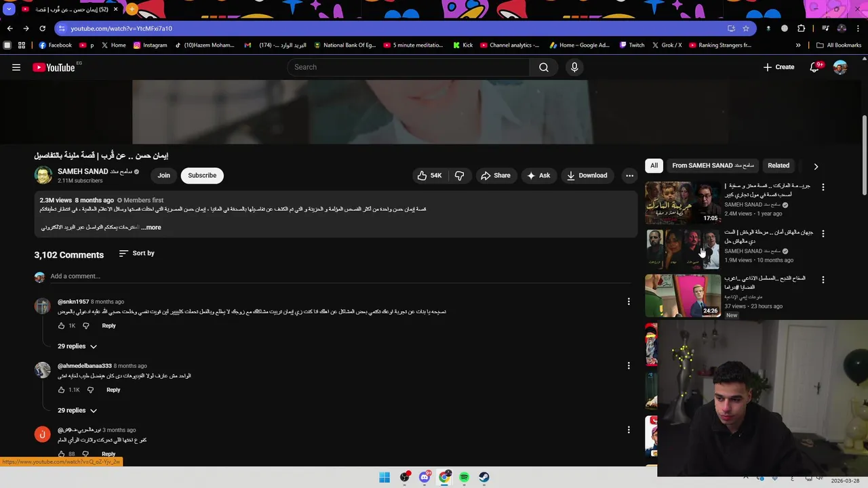Viewport: 868px width, 488px height.
Task: Click the Share button
Action: pos(495,176)
